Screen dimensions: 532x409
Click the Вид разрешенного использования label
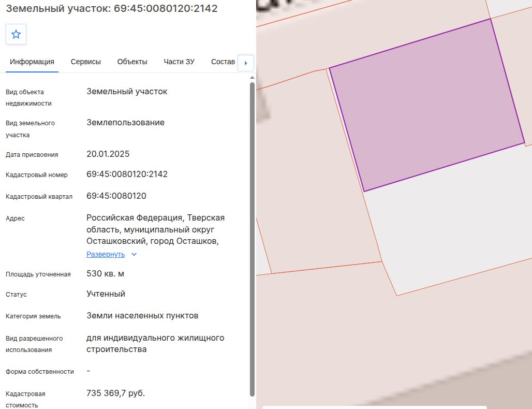34,344
